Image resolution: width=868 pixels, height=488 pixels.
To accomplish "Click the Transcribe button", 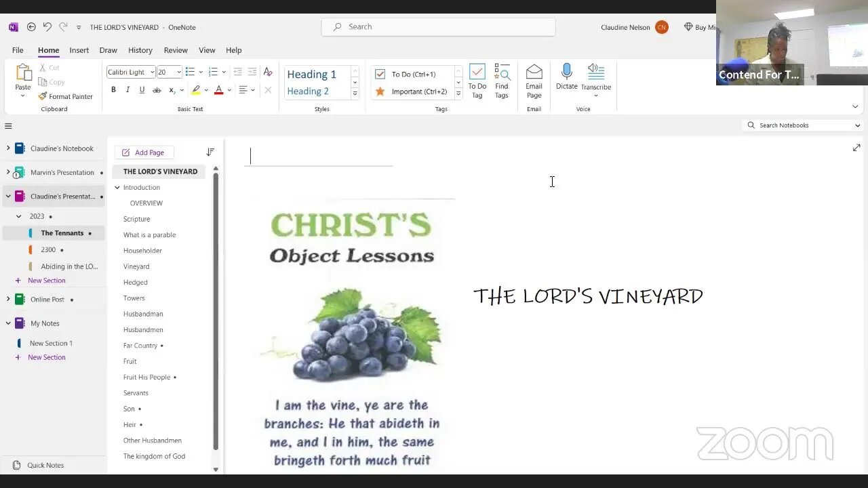I will [596, 80].
